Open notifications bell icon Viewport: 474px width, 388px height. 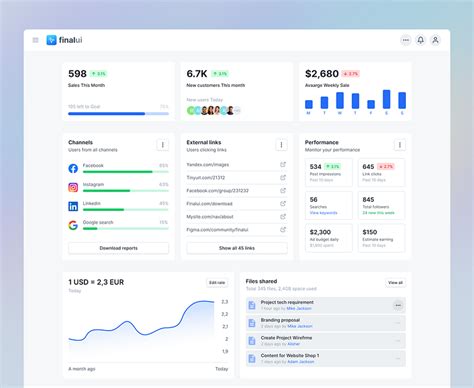click(x=421, y=40)
